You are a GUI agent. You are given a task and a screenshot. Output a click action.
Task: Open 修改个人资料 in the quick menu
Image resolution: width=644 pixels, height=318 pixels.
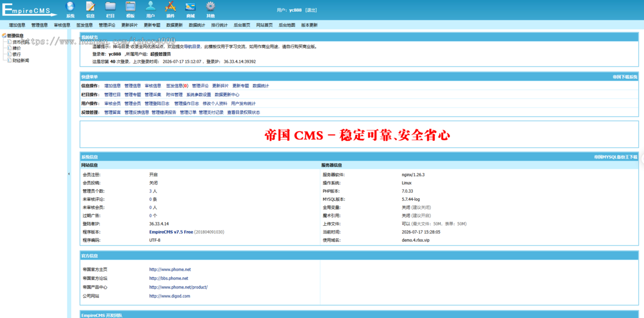[x=215, y=103]
